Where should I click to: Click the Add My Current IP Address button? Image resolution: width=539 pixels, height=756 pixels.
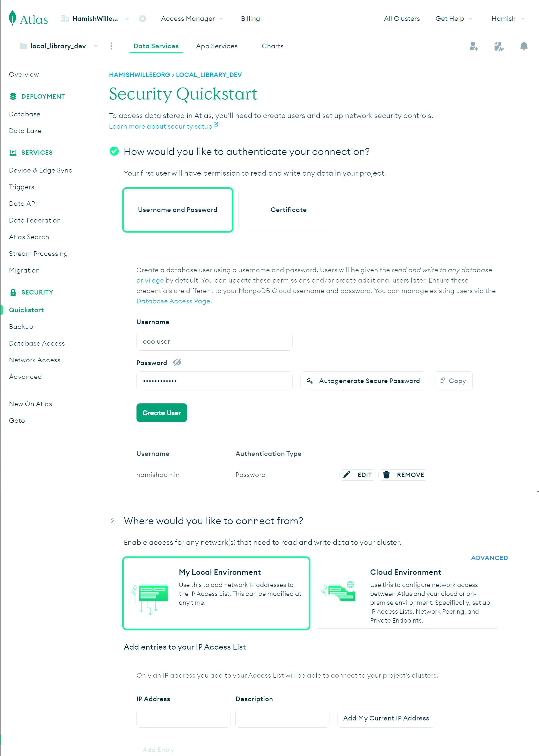point(386,718)
